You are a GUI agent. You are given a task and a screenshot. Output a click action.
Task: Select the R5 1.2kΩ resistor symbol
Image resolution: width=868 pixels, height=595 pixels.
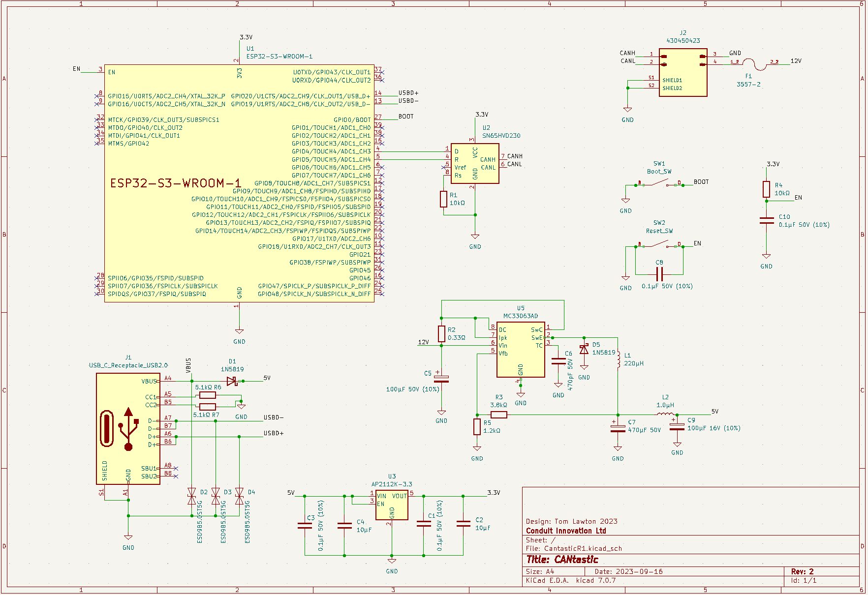tap(477, 427)
